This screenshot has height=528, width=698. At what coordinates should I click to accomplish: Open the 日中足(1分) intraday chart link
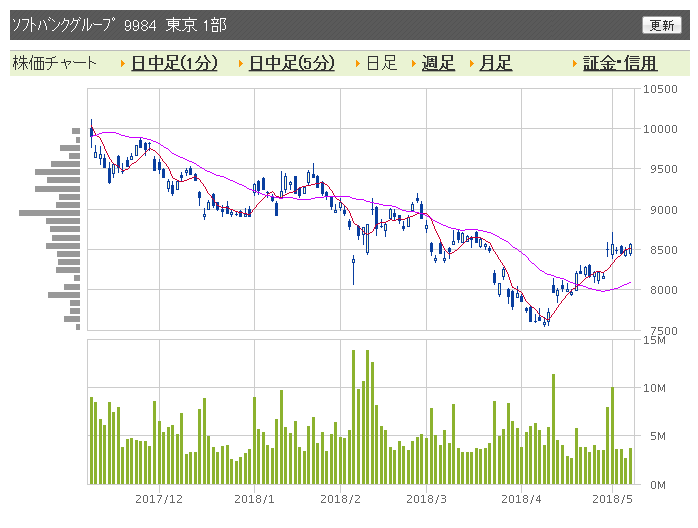pyautogui.click(x=174, y=63)
